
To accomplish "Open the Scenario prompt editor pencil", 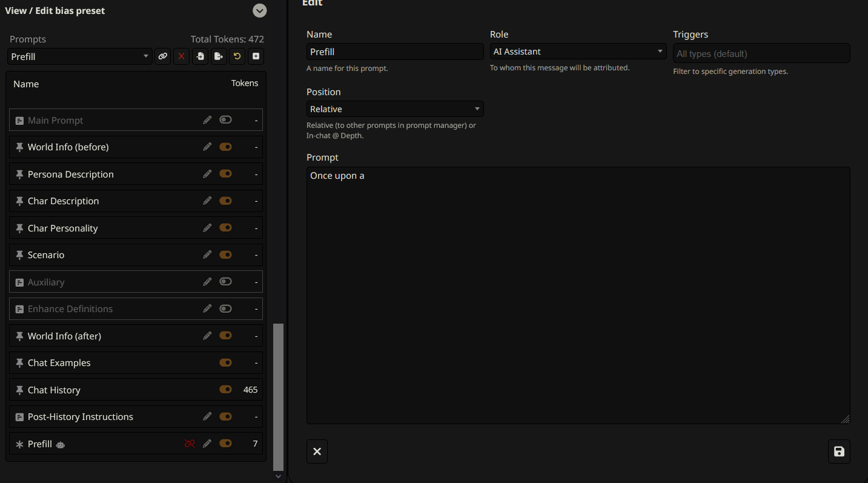I will tap(207, 255).
